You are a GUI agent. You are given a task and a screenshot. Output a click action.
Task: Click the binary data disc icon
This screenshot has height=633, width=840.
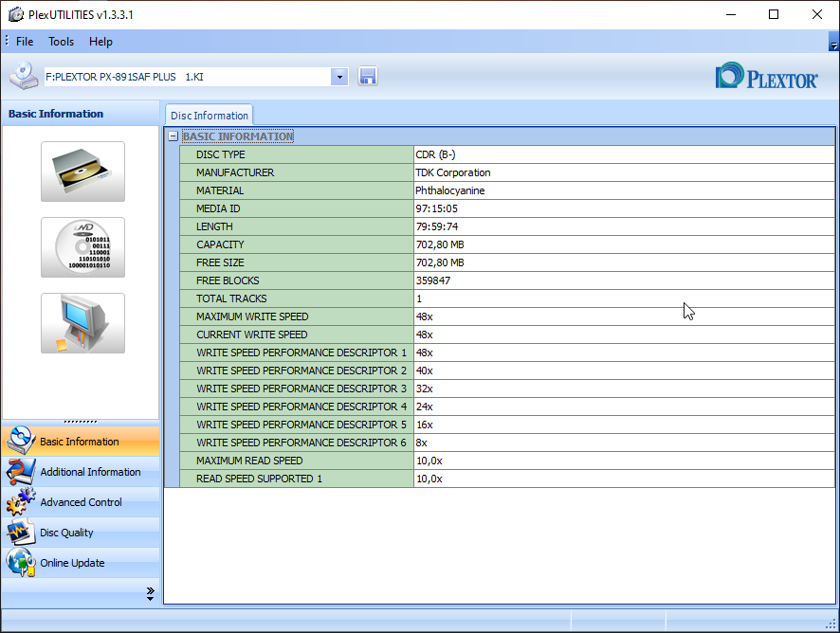(83, 247)
